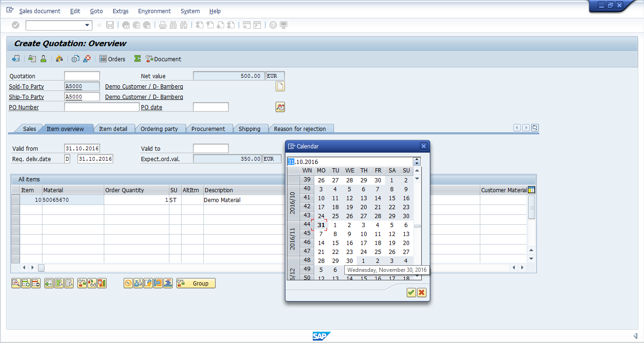644x343 pixels.
Task: Click the Orders button
Action: click(x=112, y=59)
